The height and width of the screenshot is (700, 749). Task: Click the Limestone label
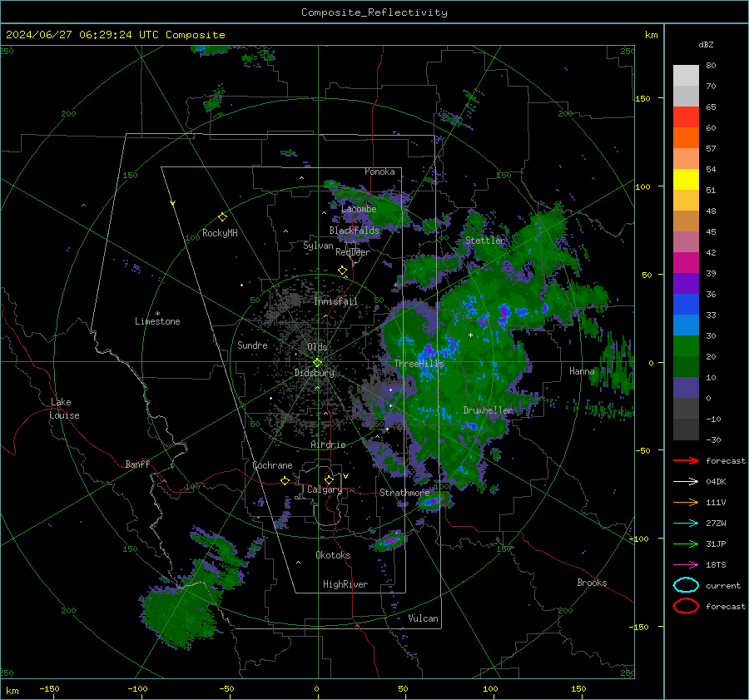click(x=157, y=321)
